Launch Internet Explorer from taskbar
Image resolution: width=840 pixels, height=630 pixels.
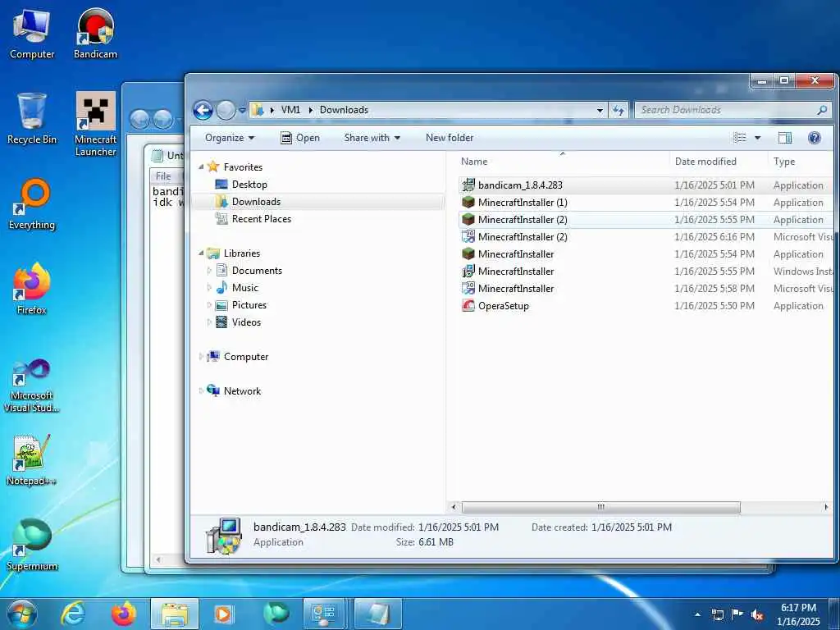pos(73,614)
